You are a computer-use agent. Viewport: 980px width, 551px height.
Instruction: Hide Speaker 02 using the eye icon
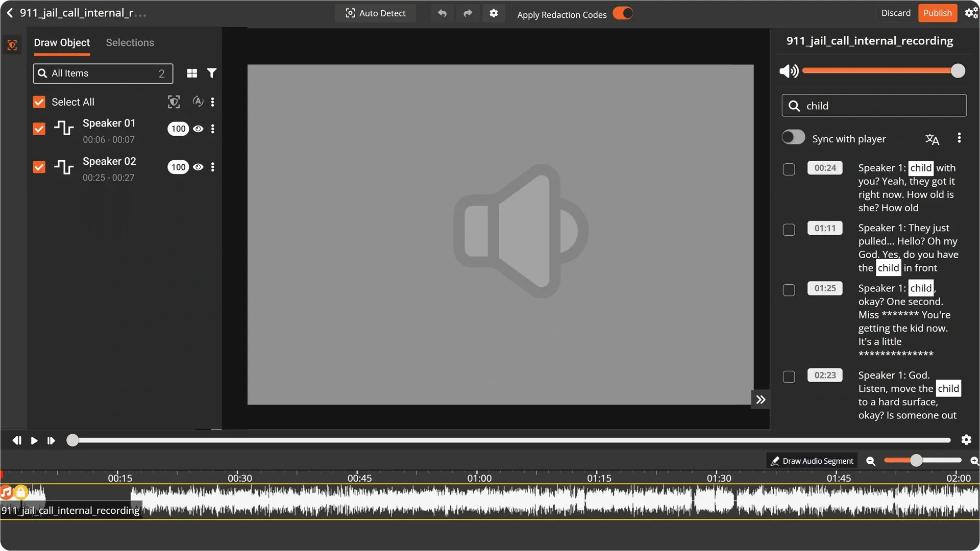[x=198, y=167]
